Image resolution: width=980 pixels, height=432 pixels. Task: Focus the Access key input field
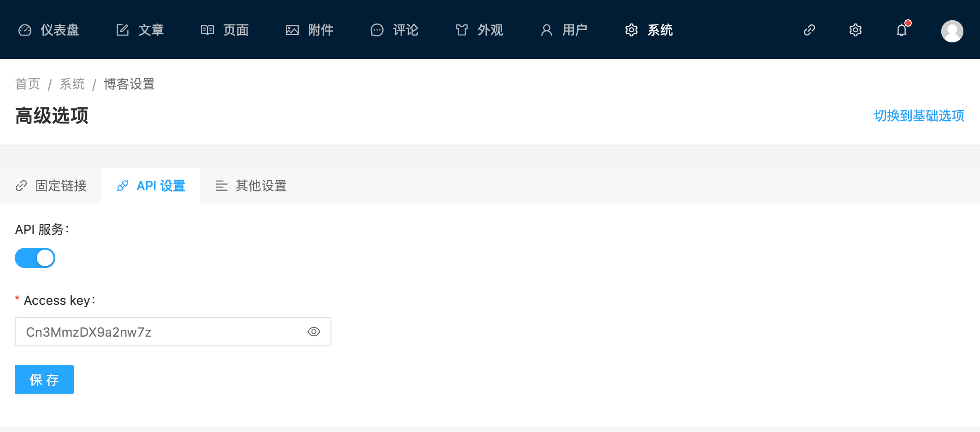click(173, 332)
